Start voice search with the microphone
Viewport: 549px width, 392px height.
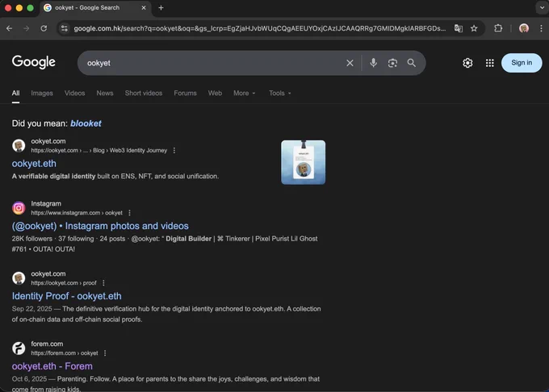[x=373, y=63]
